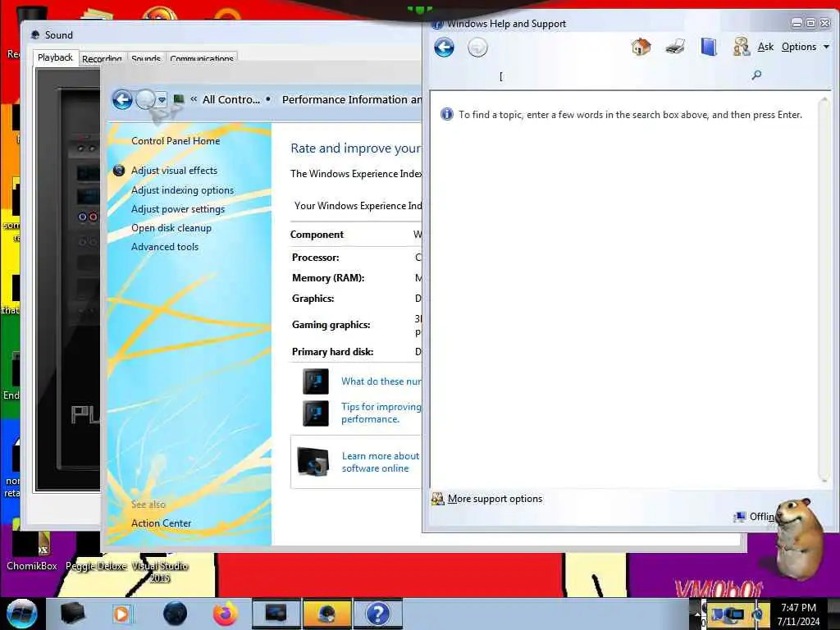Click help icon beside What do these numbers
The image size is (840, 630).
tap(316, 381)
